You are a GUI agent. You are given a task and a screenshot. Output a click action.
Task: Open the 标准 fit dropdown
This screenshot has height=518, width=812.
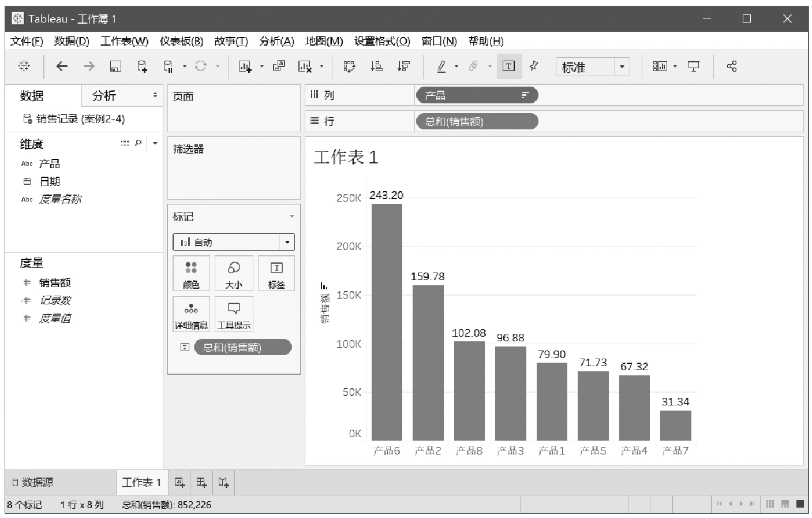point(622,67)
